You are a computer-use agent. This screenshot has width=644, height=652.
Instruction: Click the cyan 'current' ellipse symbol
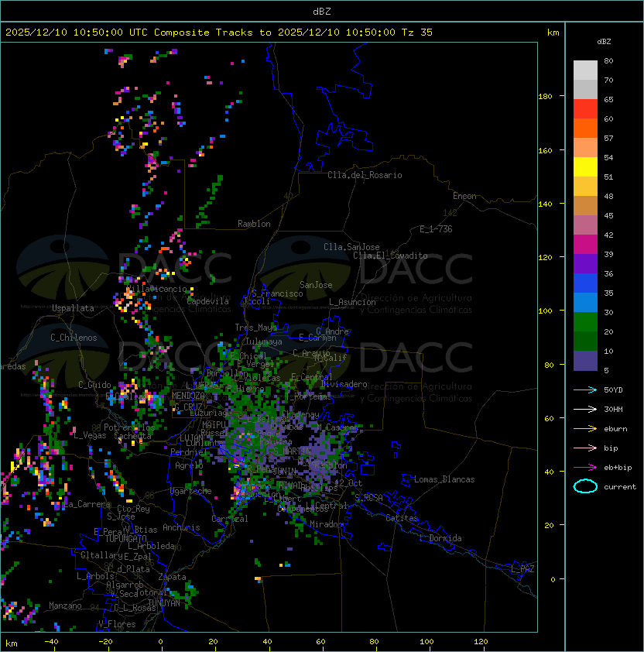[x=585, y=486]
